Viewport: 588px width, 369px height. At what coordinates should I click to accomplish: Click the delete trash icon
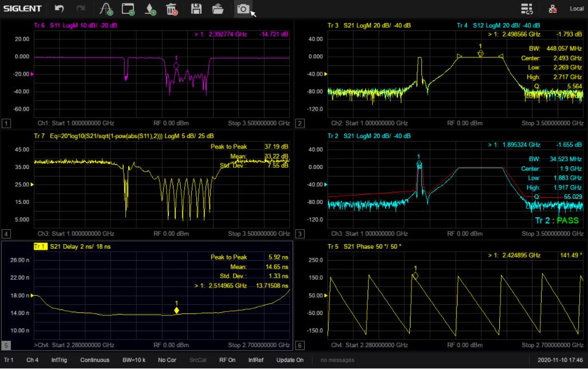(171, 9)
